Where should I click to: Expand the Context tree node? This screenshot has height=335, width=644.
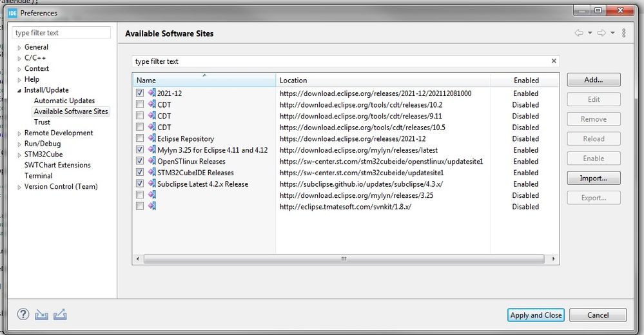pos(19,69)
